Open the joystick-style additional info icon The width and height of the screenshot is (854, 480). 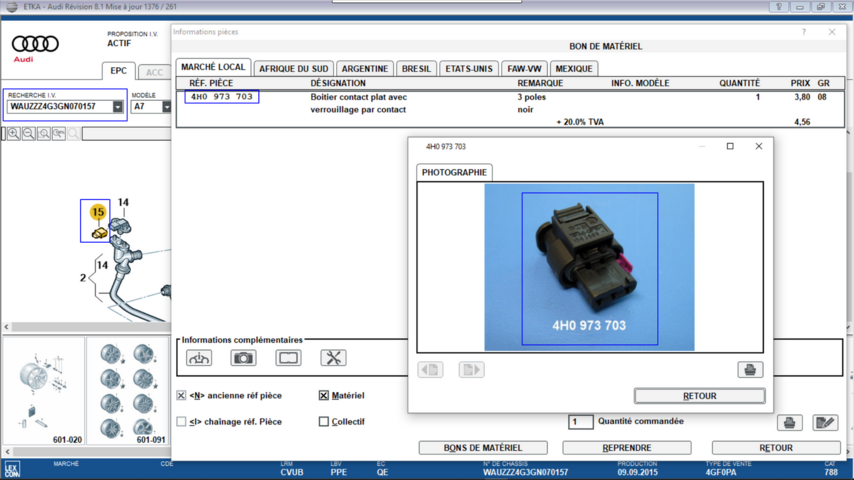click(199, 358)
